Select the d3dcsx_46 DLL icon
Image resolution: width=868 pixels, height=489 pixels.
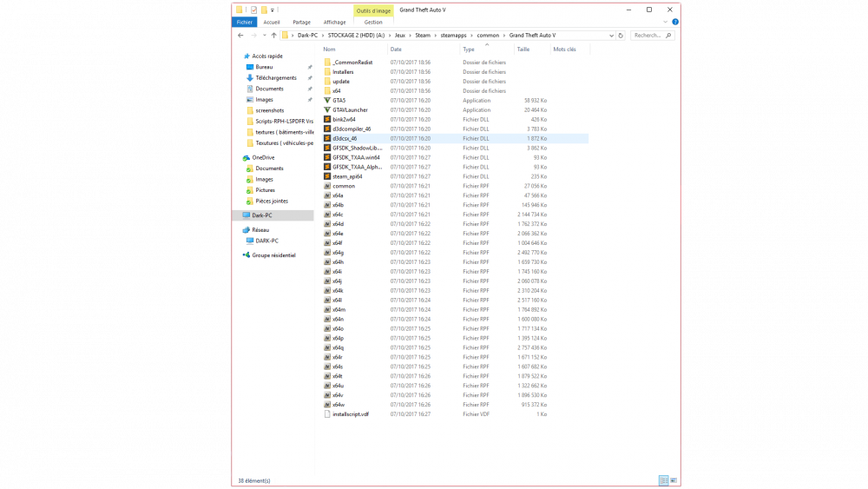pos(327,138)
